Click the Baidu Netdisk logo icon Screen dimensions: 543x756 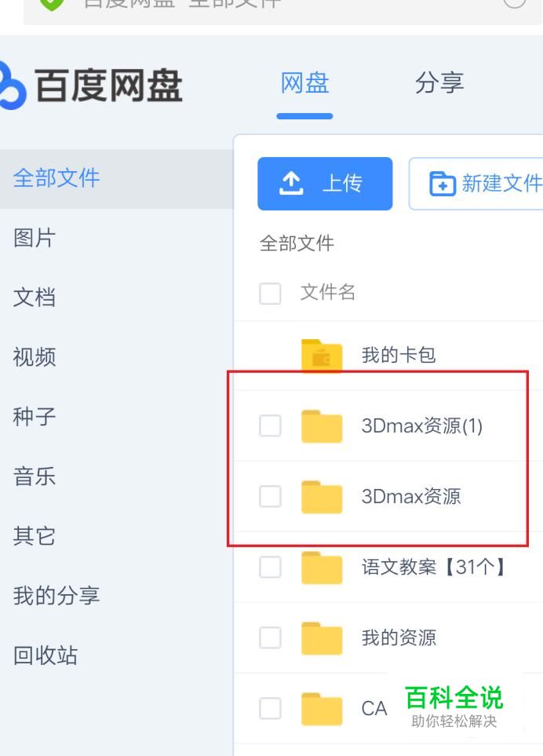[x=11, y=85]
